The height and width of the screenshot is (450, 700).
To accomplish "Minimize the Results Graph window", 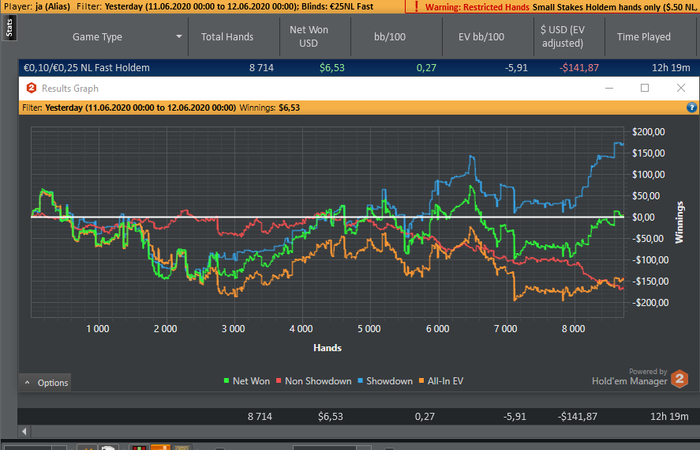I will pos(609,88).
